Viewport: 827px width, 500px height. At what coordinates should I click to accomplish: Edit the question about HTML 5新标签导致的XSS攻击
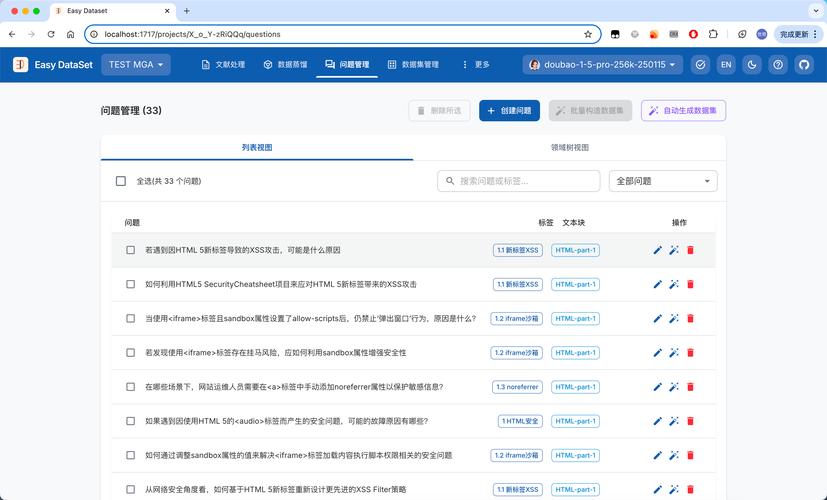tap(657, 250)
